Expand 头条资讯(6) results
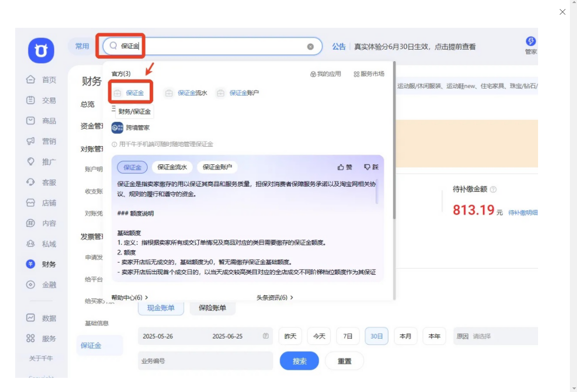This screenshot has width=577, height=392. 275,297
